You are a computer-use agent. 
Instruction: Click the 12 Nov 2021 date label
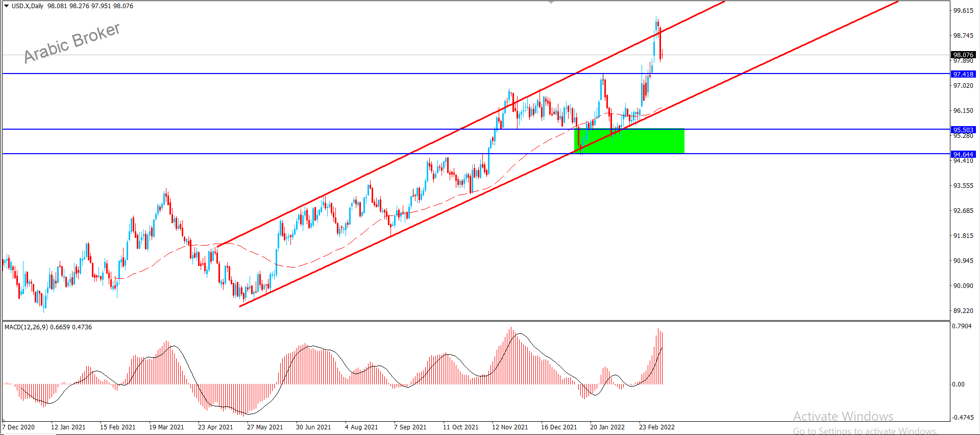[510, 427]
